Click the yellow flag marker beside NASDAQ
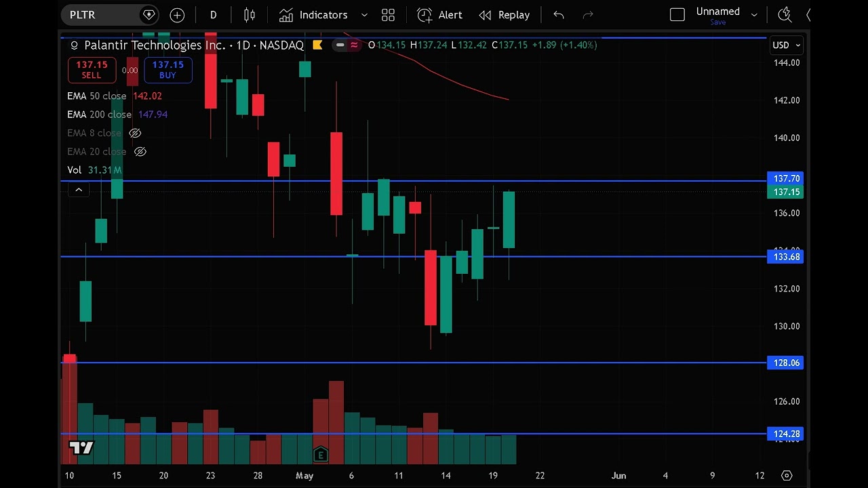Image resolution: width=868 pixels, height=488 pixels. pyautogui.click(x=317, y=45)
